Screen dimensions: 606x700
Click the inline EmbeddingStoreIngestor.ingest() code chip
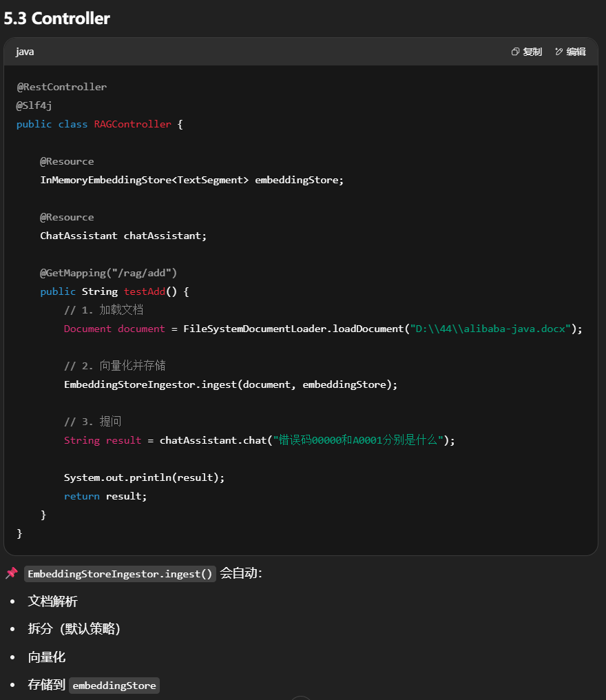coord(121,574)
